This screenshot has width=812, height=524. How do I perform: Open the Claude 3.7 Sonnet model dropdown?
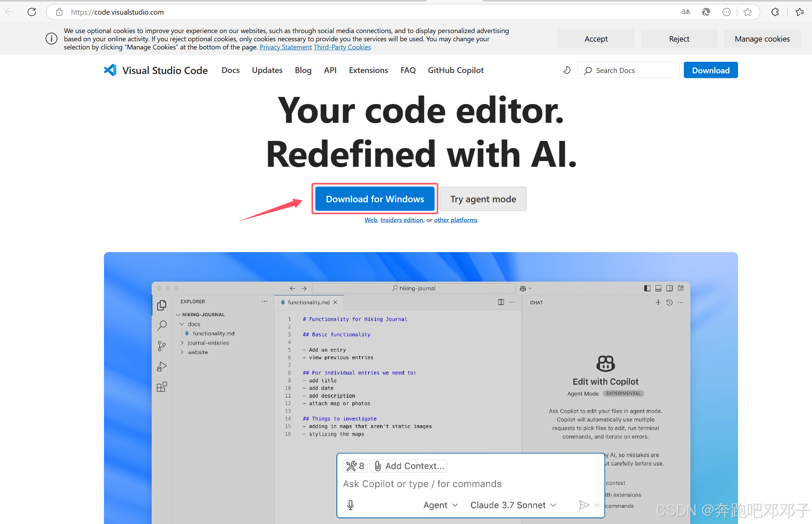click(x=513, y=505)
